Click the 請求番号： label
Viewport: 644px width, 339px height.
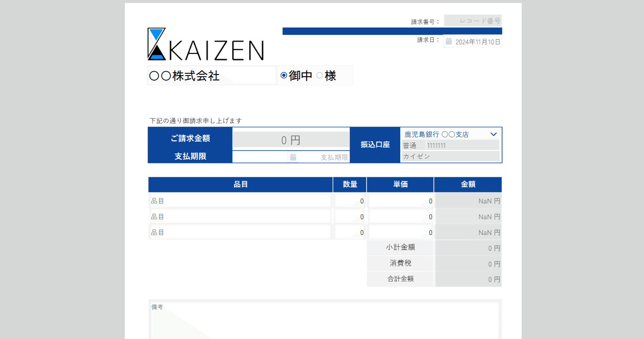426,22
